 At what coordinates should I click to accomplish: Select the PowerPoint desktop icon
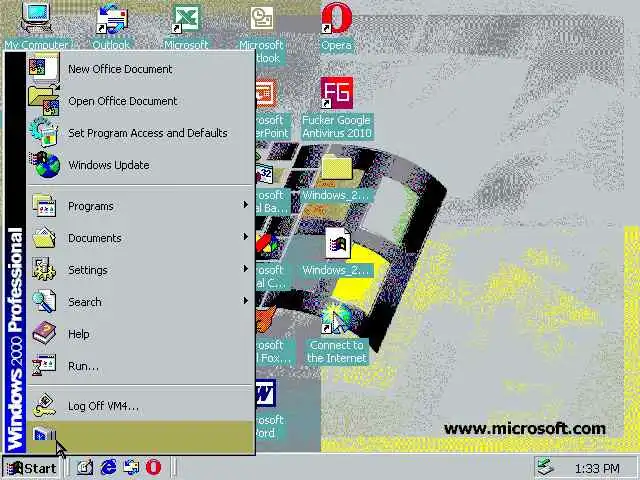272,109
